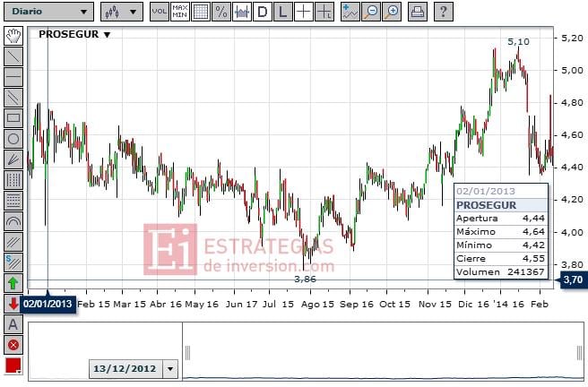This screenshot has height=387, width=588.
Task: Open the PROSEGUR symbol dropdown
Action: click(107, 35)
